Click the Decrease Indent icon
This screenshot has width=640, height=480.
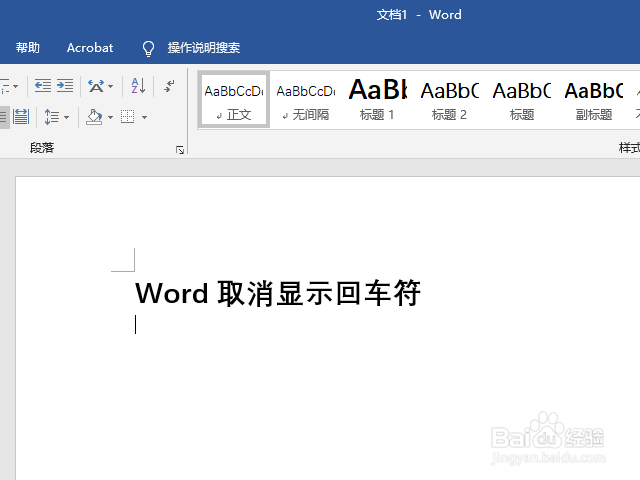(43, 86)
